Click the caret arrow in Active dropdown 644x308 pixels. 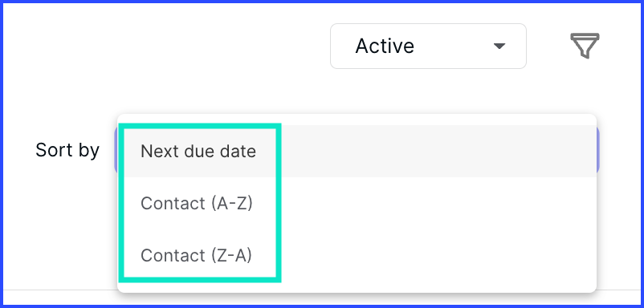coord(499,46)
